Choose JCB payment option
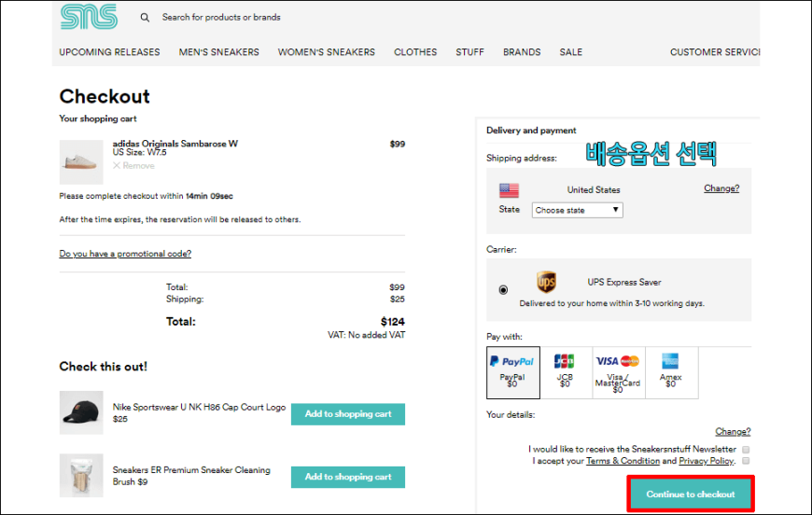 tap(566, 372)
